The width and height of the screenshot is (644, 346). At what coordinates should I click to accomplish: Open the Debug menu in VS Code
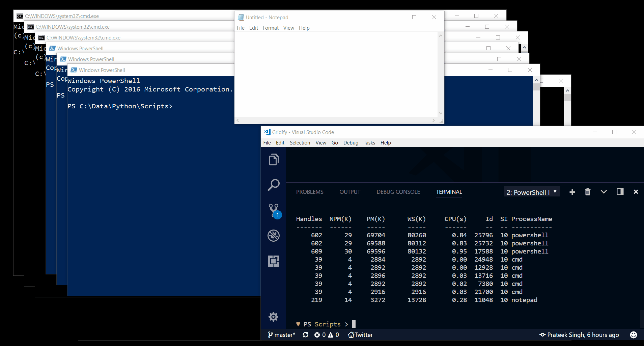coord(351,143)
